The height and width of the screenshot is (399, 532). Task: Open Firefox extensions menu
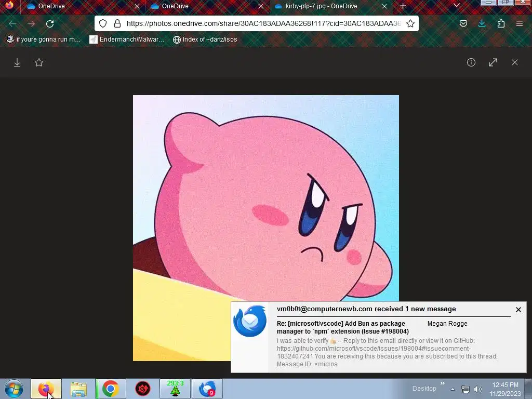[x=501, y=23]
